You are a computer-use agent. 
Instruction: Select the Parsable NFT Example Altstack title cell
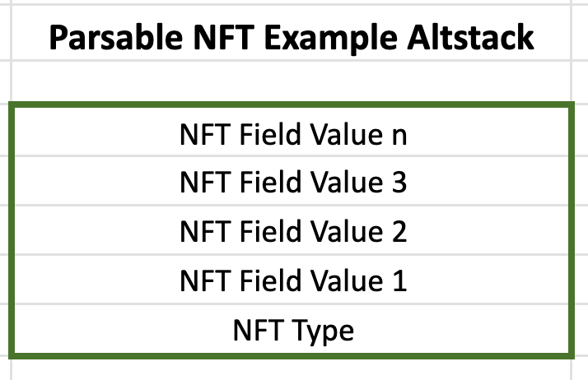click(x=292, y=38)
